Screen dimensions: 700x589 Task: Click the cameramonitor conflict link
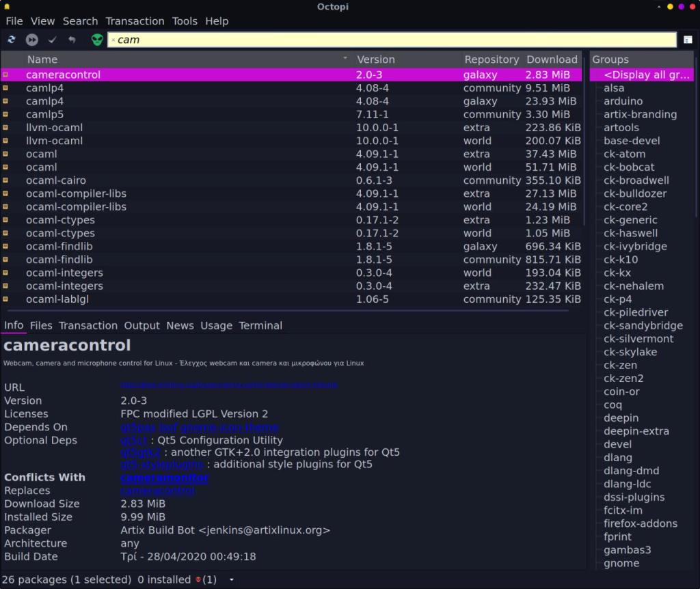click(164, 478)
